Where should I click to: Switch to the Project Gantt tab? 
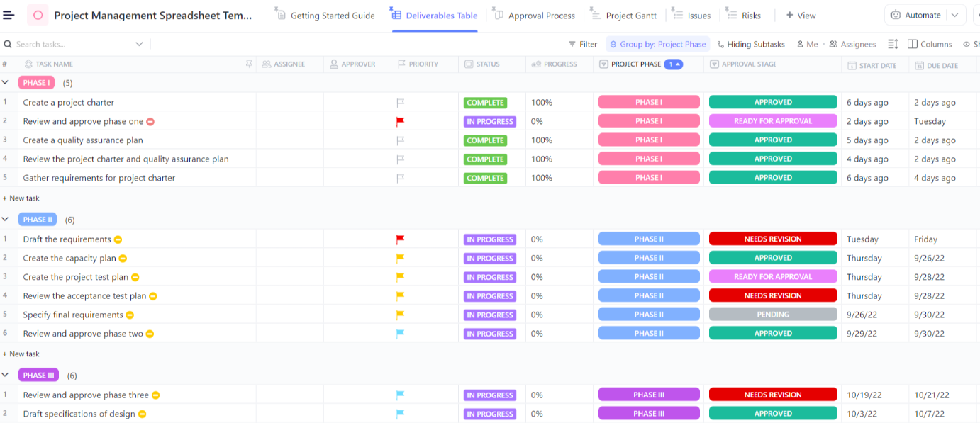point(630,14)
